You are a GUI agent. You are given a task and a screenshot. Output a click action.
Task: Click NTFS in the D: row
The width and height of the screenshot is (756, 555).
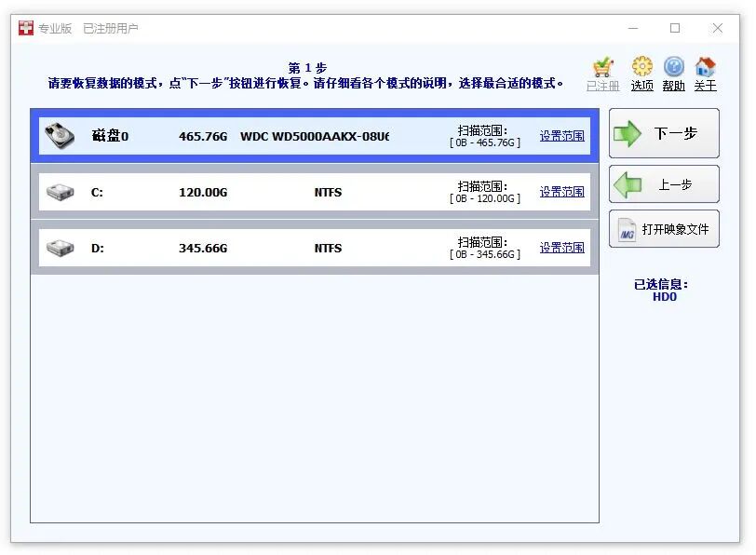328,249
